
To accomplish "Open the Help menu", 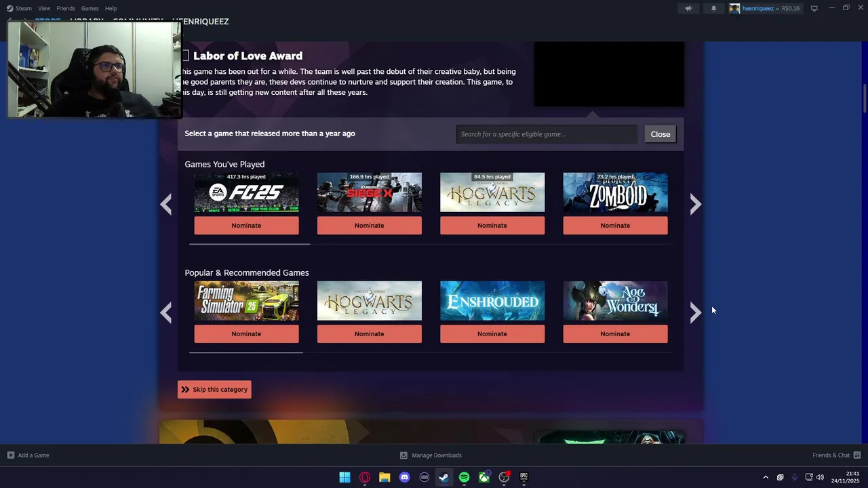I will [111, 8].
